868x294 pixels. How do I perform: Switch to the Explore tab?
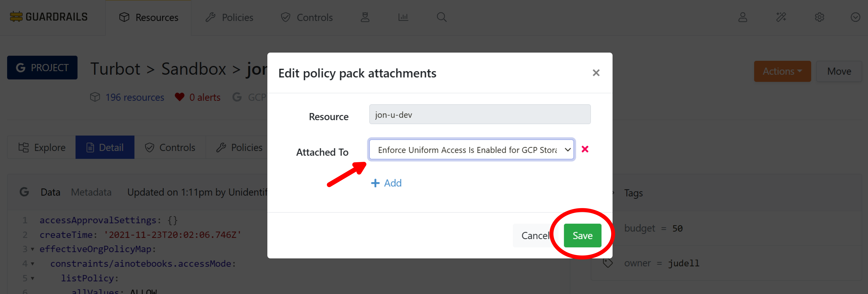point(42,147)
